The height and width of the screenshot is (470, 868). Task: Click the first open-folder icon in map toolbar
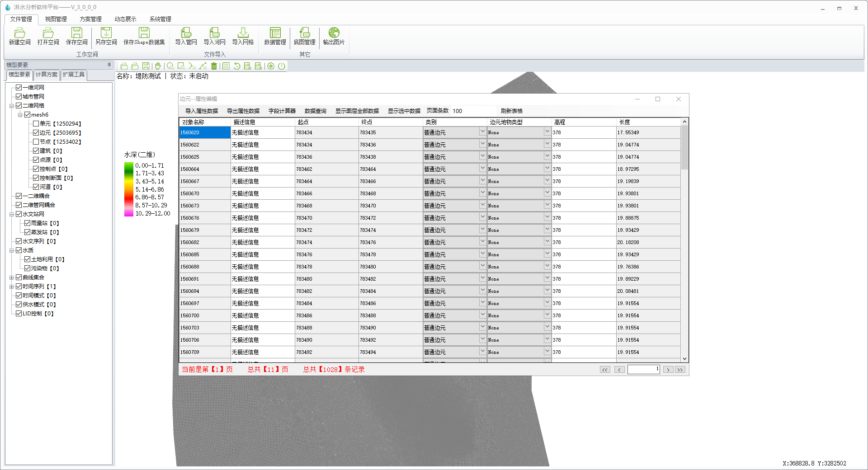(x=124, y=66)
